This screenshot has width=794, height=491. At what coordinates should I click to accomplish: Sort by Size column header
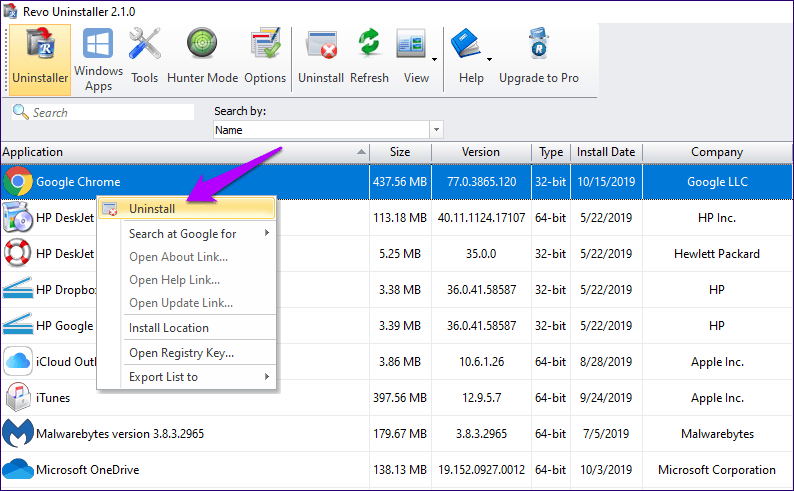pyautogui.click(x=400, y=152)
